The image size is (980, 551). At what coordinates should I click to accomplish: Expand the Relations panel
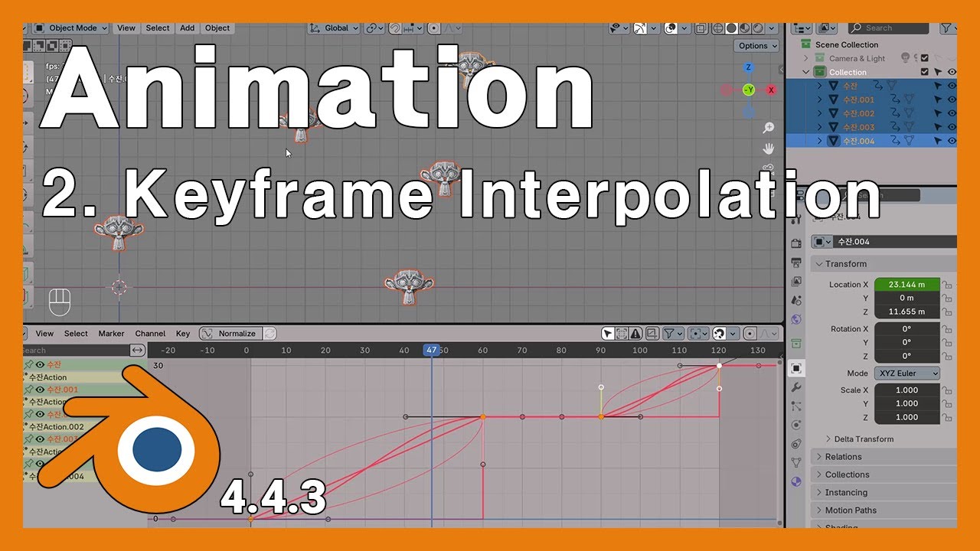(x=884, y=457)
